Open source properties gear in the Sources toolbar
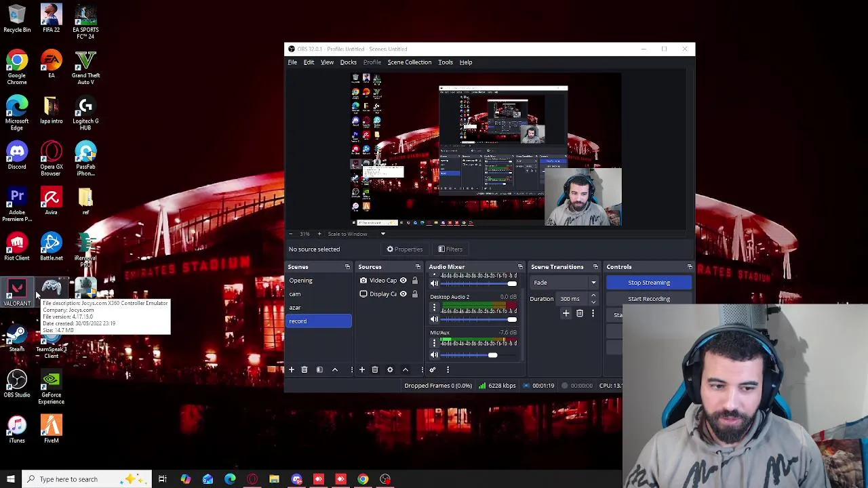The width and height of the screenshot is (868, 488). coord(390,369)
